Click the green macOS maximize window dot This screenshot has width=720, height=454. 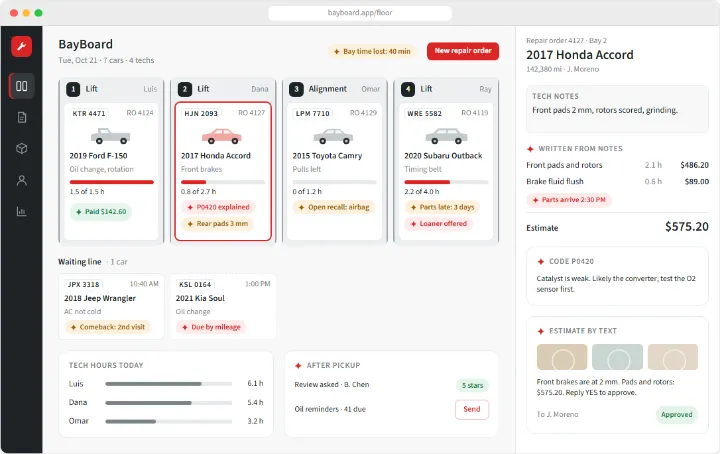click(x=39, y=13)
